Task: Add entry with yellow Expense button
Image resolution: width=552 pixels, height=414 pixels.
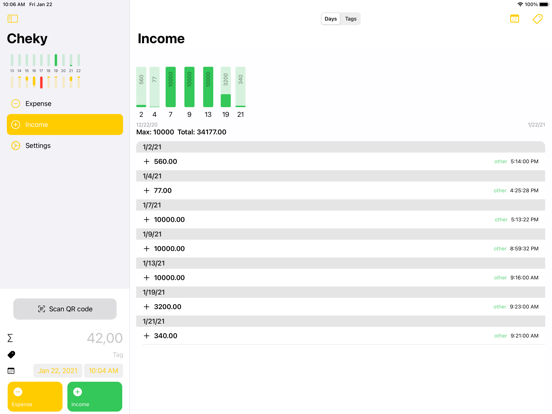Action: pyautogui.click(x=35, y=396)
